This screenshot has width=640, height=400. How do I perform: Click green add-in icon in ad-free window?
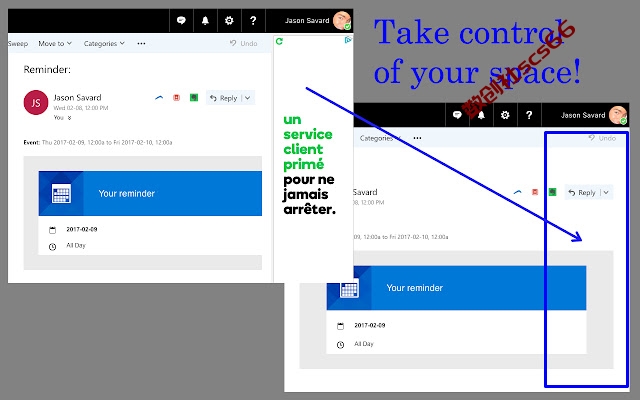click(552, 192)
